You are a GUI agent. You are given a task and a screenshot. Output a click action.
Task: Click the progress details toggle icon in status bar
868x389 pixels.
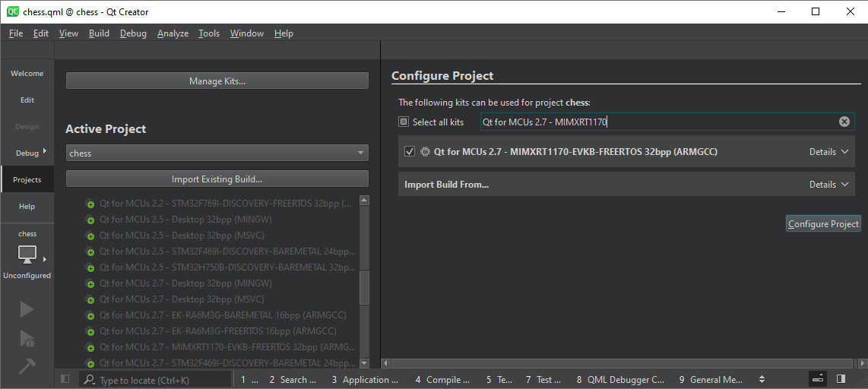point(818,379)
